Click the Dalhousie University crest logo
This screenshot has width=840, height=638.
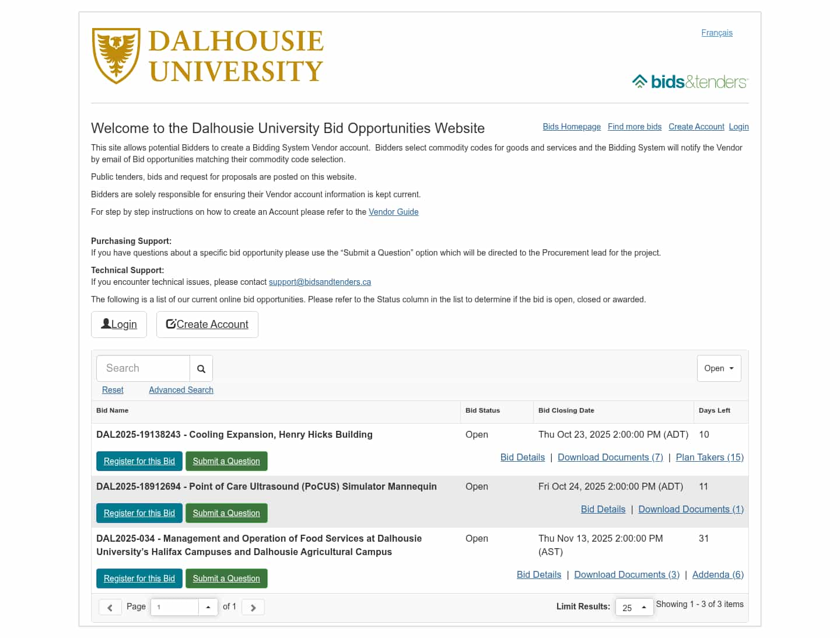[116, 56]
